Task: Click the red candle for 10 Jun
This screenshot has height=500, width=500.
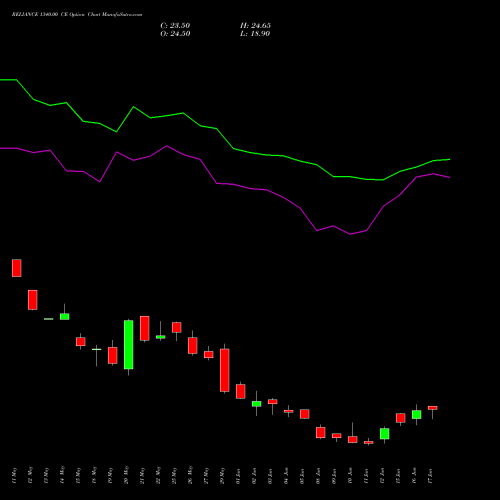Action: tap(353, 439)
